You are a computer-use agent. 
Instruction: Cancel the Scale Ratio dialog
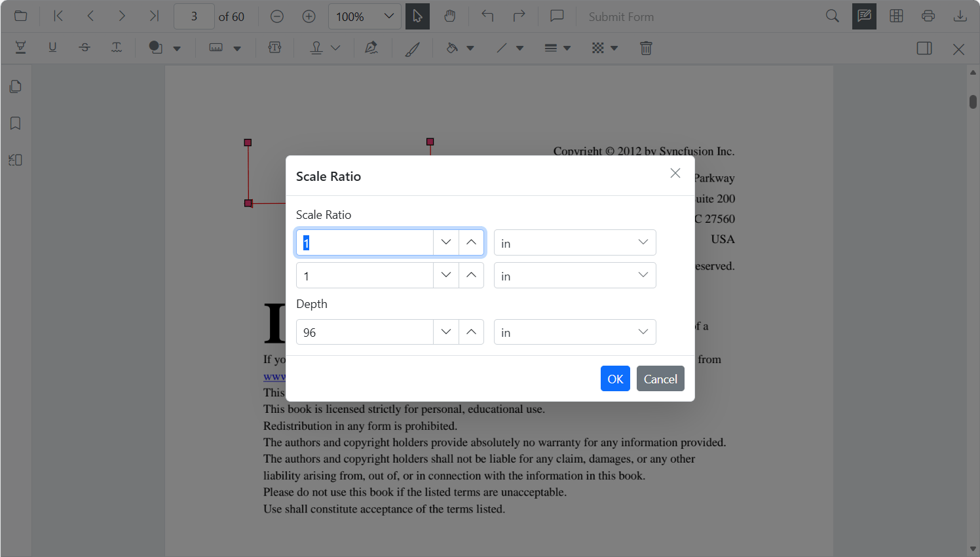[660, 379]
